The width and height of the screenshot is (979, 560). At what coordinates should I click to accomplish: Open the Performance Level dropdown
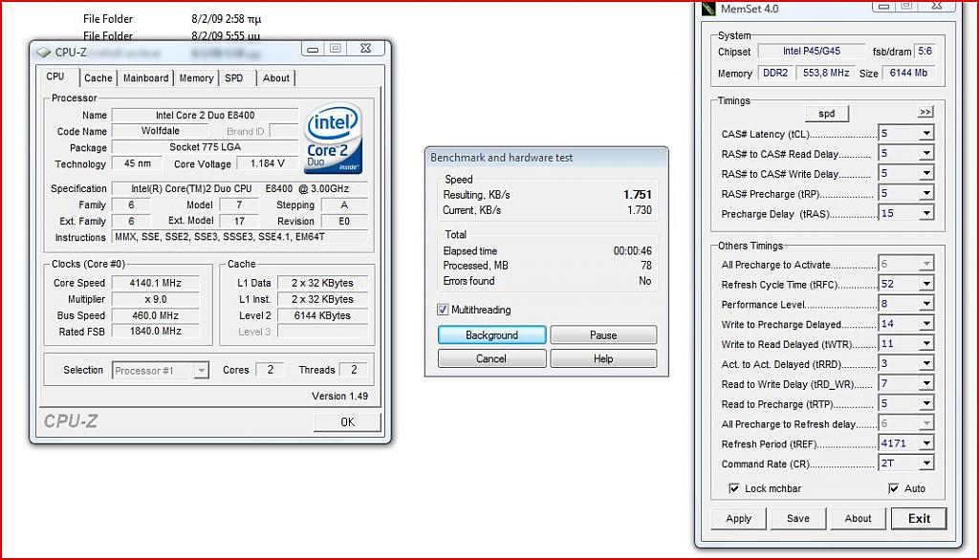point(926,304)
